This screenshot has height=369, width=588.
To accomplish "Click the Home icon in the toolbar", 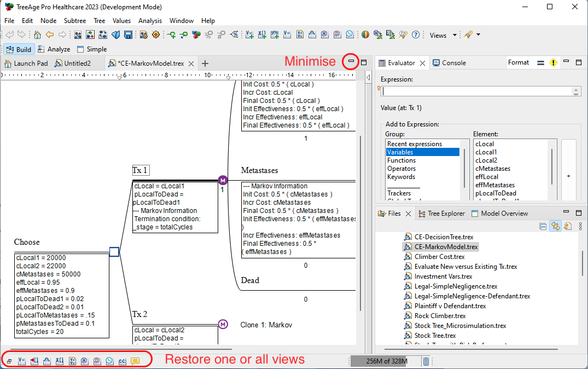I will pos(37,35).
